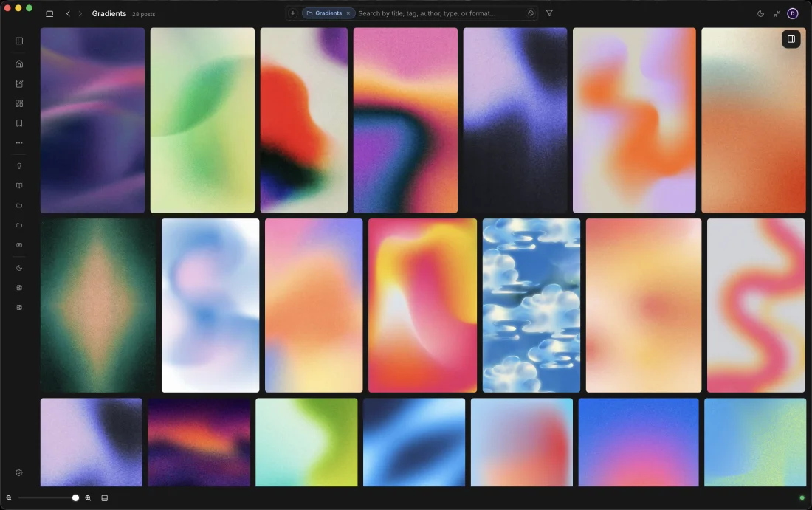
Task: Open the pink wavy ribbon on grey thumbnail
Action: point(756,306)
